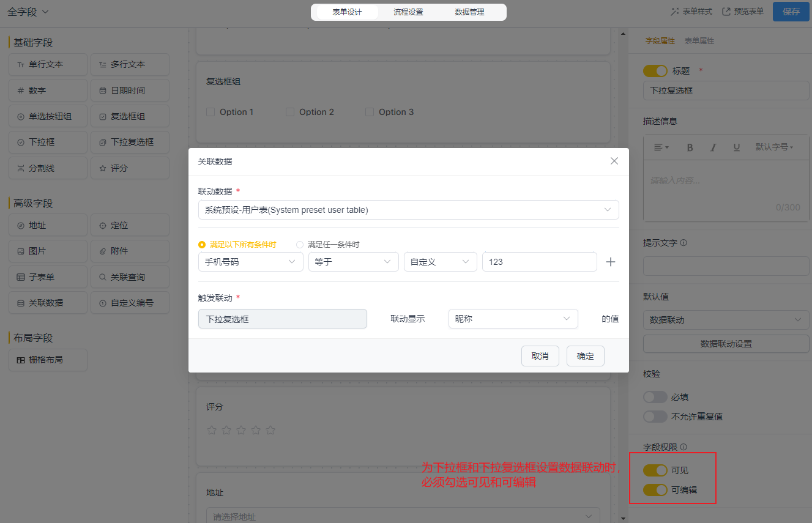Switch to 数据管理 tab
812x523 pixels.
pos(470,12)
